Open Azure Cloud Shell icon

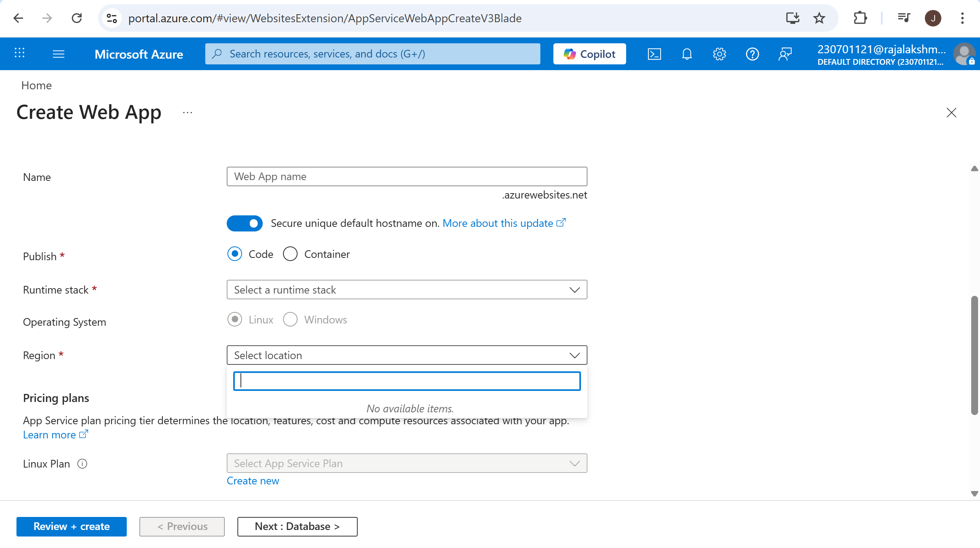[x=654, y=54]
